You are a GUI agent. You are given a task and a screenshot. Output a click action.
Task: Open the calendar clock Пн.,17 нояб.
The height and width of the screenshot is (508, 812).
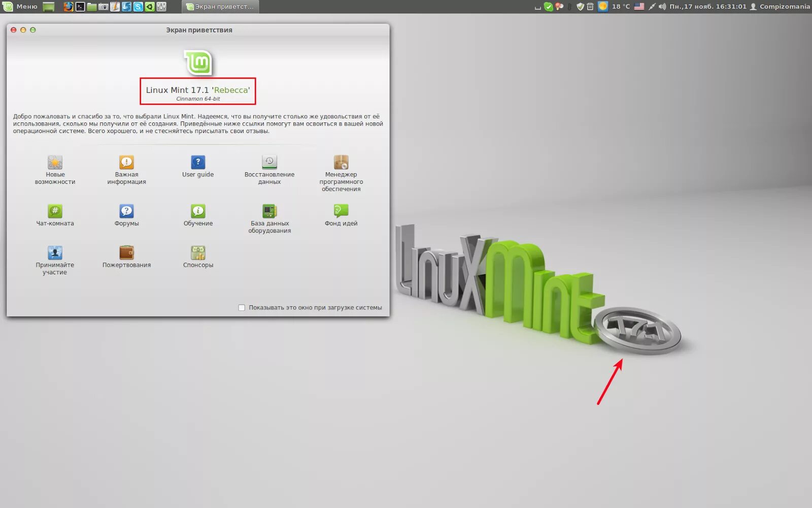tap(708, 7)
